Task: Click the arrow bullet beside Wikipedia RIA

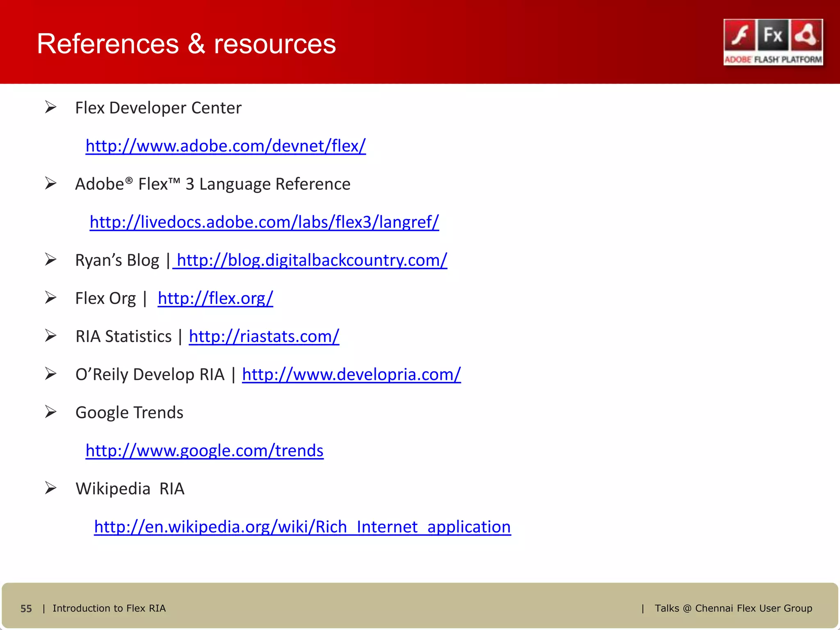Action: [x=50, y=488]
